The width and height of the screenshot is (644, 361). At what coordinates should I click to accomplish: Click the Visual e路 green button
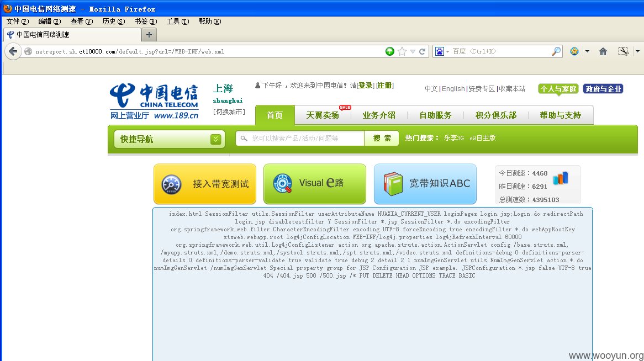(315, 184)
